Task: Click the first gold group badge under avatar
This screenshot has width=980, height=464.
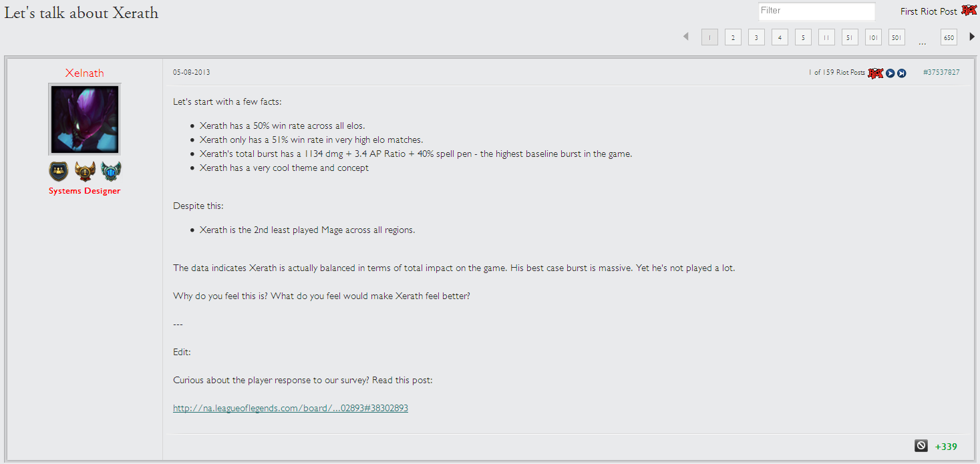Action: tap(59, 172)
